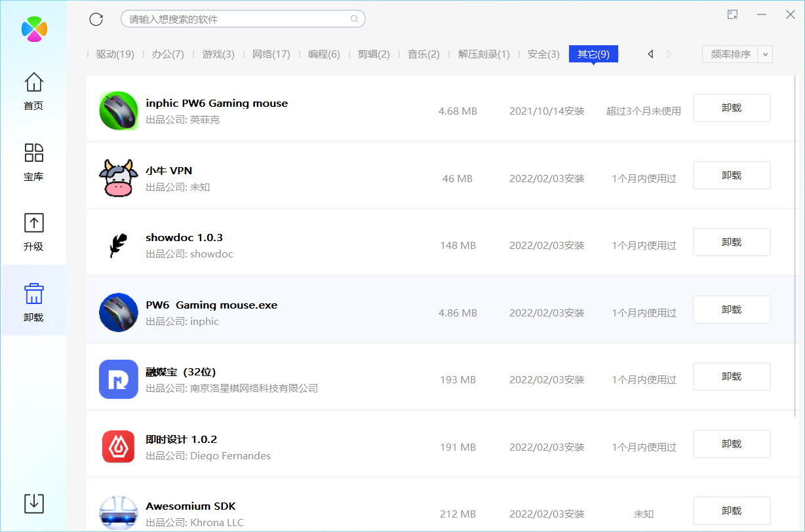Switch to the 安全(3) tab
Viewport: 805px width, 532px height.
(543, 54)
